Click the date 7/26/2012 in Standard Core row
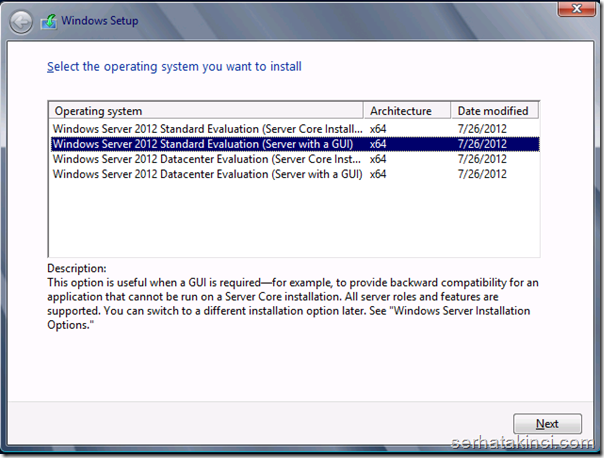Image resolution: width=604 pixels, height=458 pixels. point(482,129)
